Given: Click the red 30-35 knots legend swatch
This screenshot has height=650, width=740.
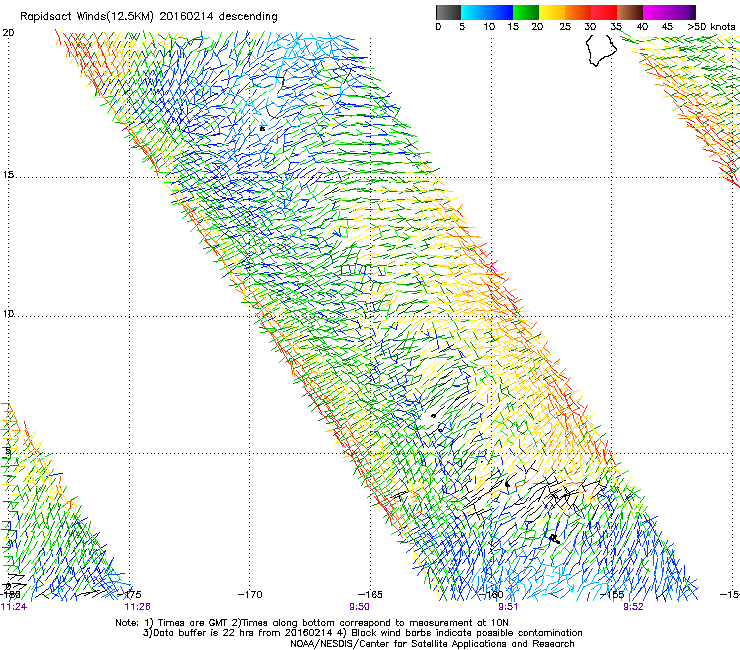Looking at the screenshot, I should click(x=604, y=12).
